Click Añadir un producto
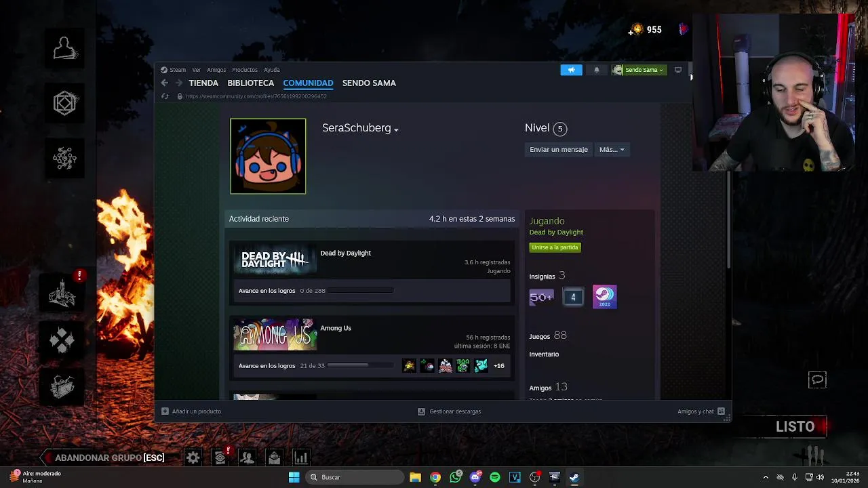This screenshot has height=488, width=868. click(191, 411)
